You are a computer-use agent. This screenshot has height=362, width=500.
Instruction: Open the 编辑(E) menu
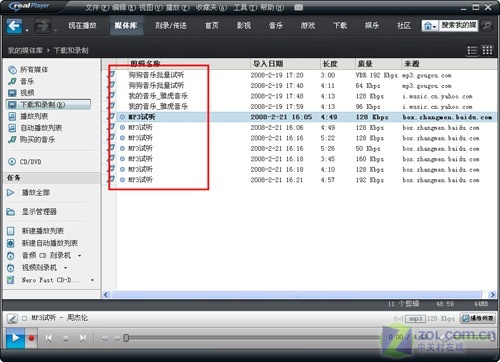(x=124, y=7)
